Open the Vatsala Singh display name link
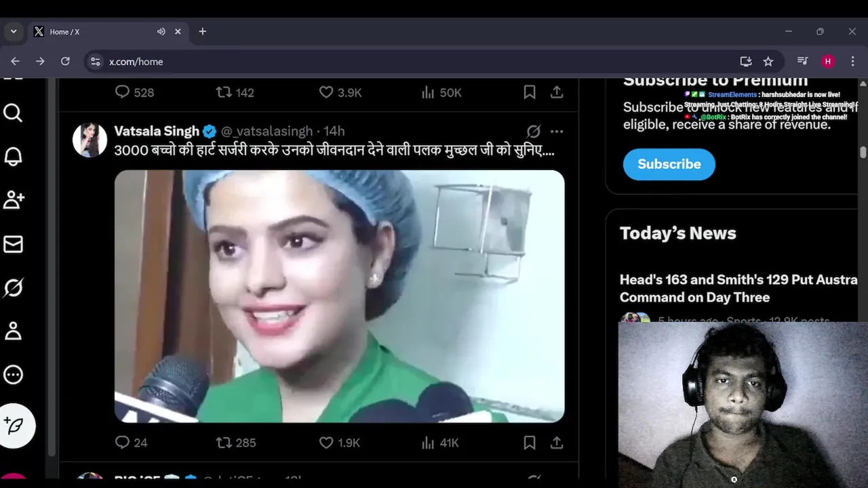The height and width of the screenshot is (488, 868). (x=157, y=131)
